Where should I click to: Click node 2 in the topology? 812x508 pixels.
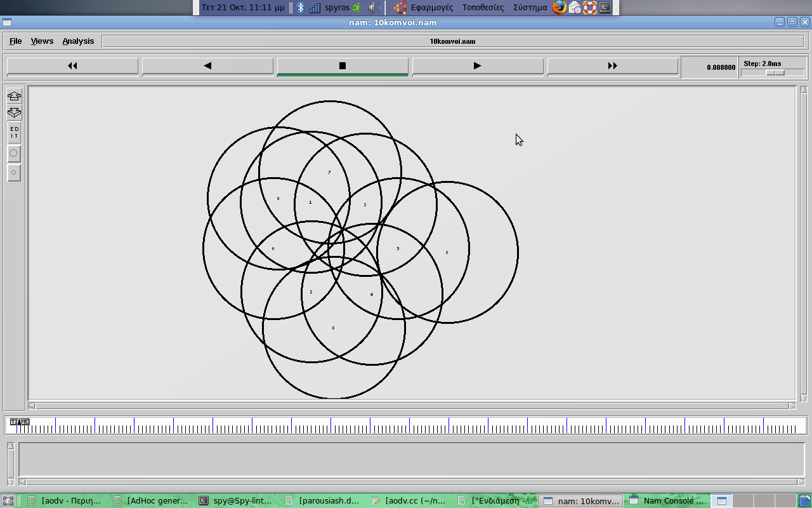311,291
